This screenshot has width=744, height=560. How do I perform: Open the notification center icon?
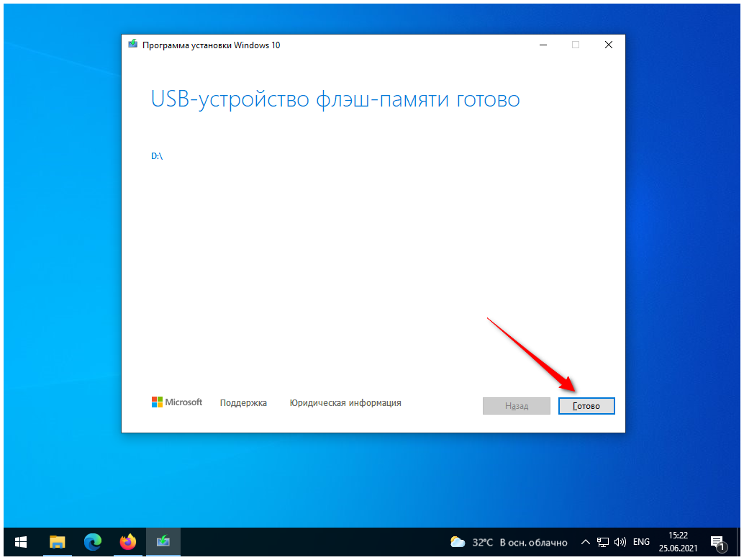(x=719, y=543)
